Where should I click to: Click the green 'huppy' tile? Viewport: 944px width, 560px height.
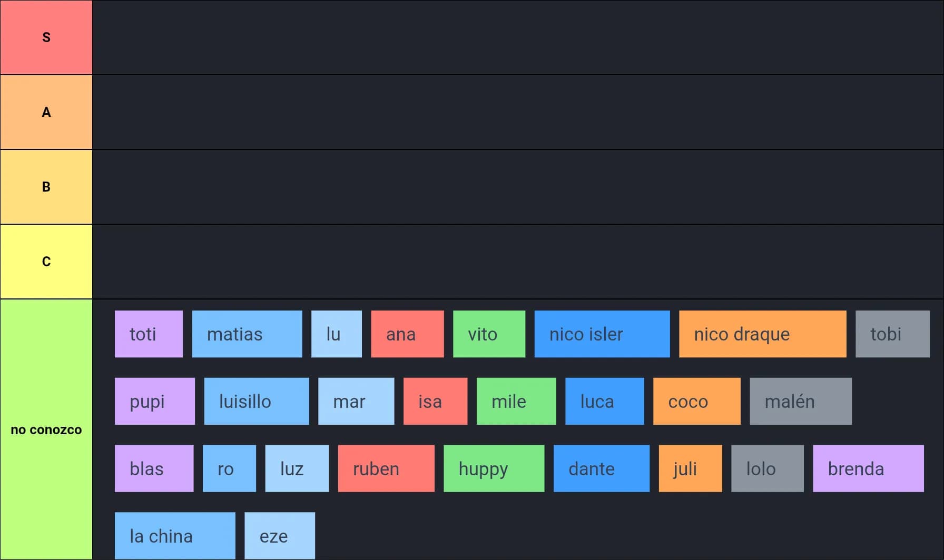pos(494,469)
